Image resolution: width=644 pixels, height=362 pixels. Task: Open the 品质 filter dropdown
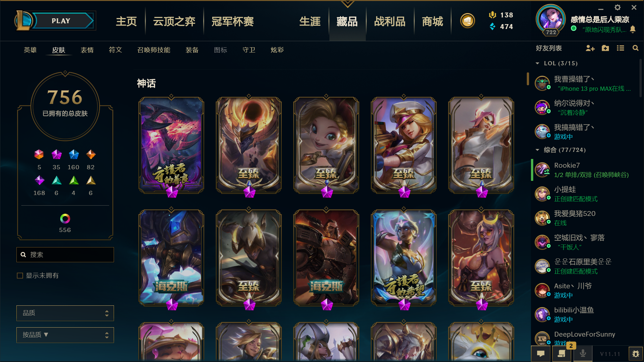(65, 313)
